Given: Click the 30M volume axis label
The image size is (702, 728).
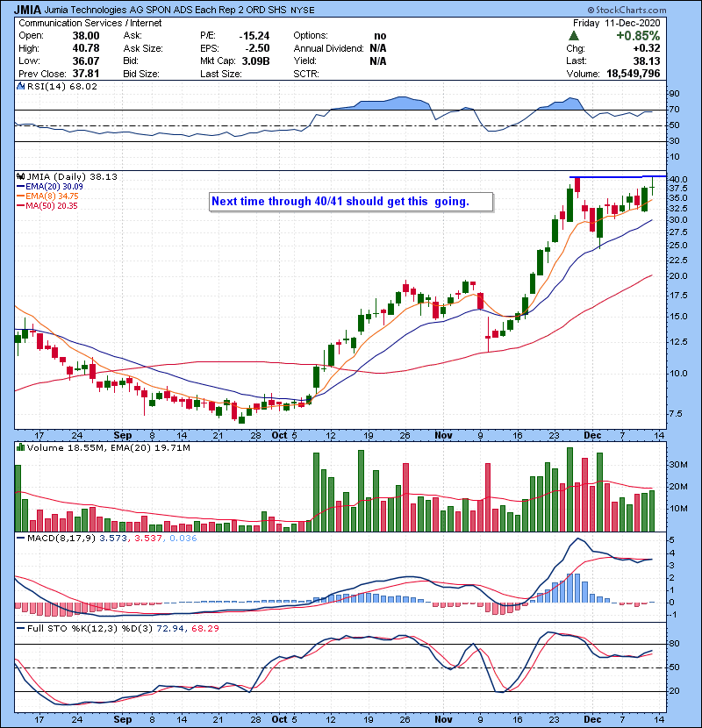Looking at the screenshot, I should click(x=679, y=464).
